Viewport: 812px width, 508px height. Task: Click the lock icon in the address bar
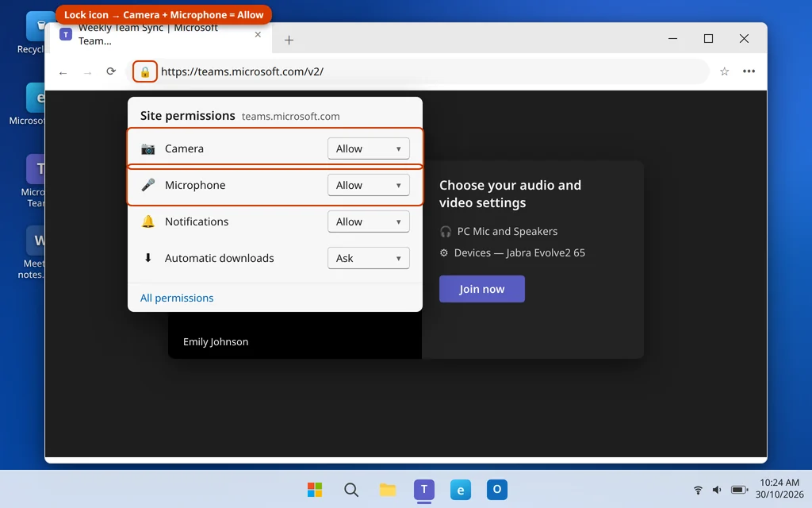tap(145, 71)
